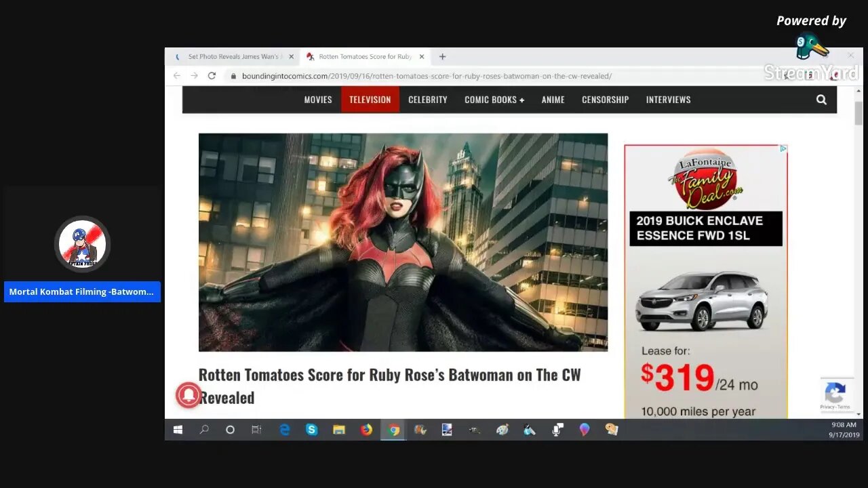The image size is (868, 488).
Task: Reload the page with the refresh icon
Action: point(212,76)
